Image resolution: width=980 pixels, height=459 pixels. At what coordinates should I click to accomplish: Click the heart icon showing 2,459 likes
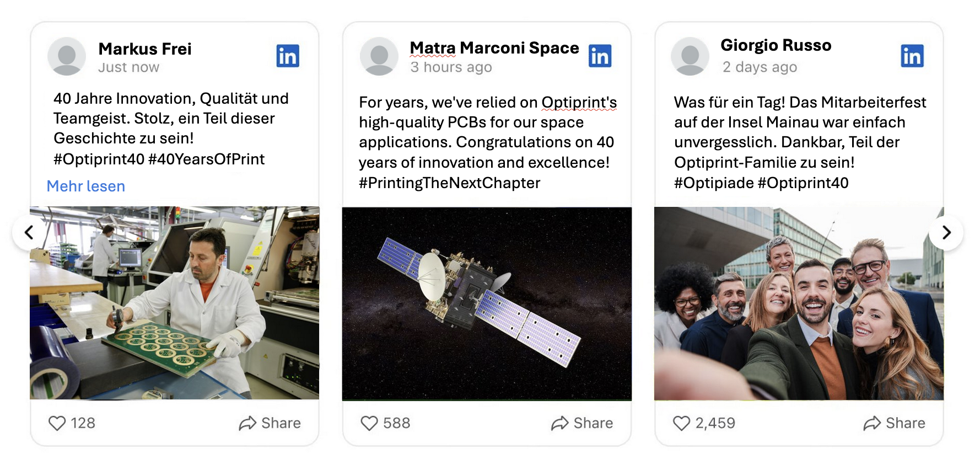tap(681, 423)
